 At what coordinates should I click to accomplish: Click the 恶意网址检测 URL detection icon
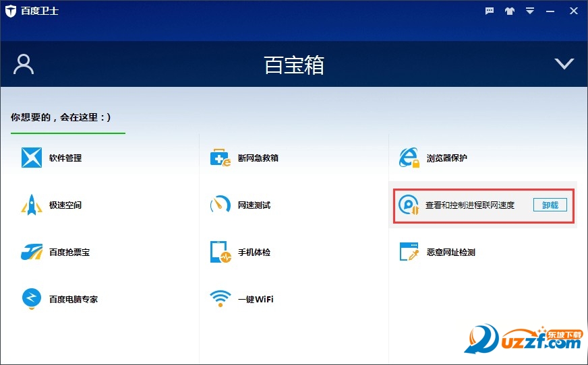[409, 252]
